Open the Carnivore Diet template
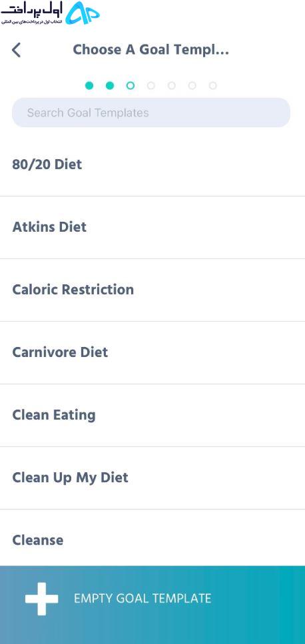 [x=152, y=353]
